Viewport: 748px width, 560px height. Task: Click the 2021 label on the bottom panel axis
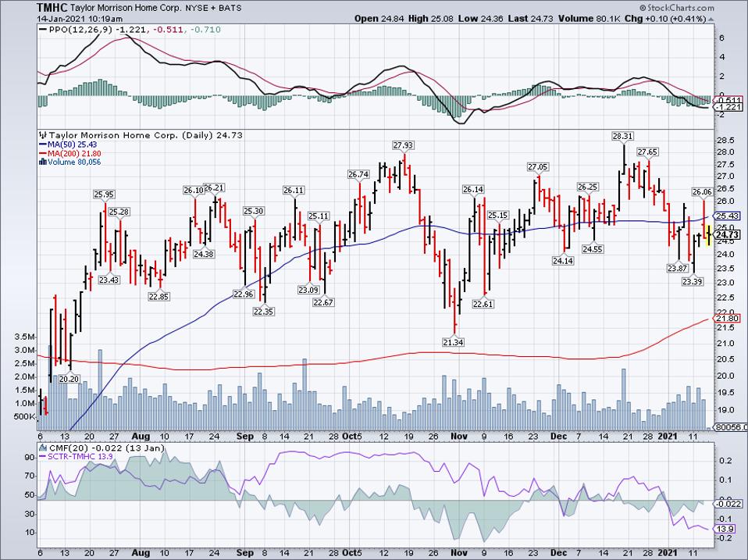668,553
